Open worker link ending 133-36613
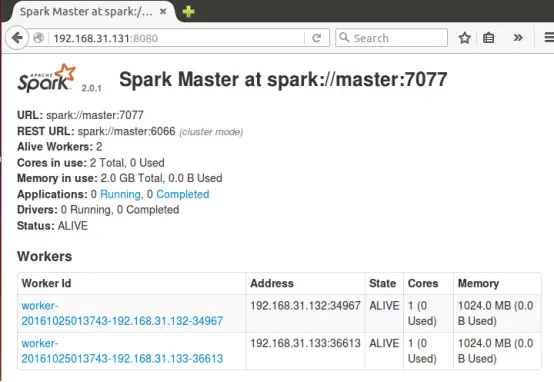The width and height of the screenshot is (554, 382). click(x=122, y=351)
